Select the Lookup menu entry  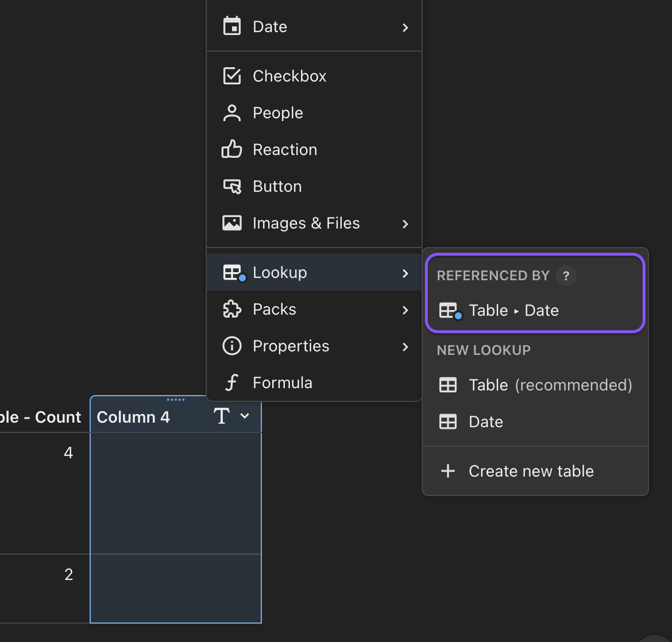(x=280, y=273)
